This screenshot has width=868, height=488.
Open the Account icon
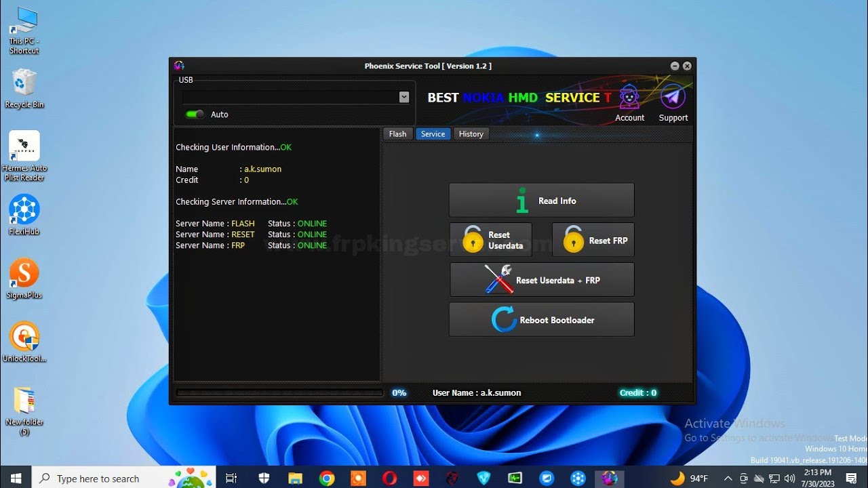click(630, 103)
